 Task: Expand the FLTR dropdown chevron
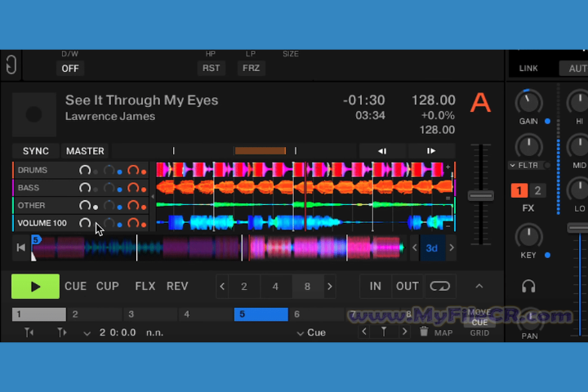pyautogui.click(x=512, y=166)
